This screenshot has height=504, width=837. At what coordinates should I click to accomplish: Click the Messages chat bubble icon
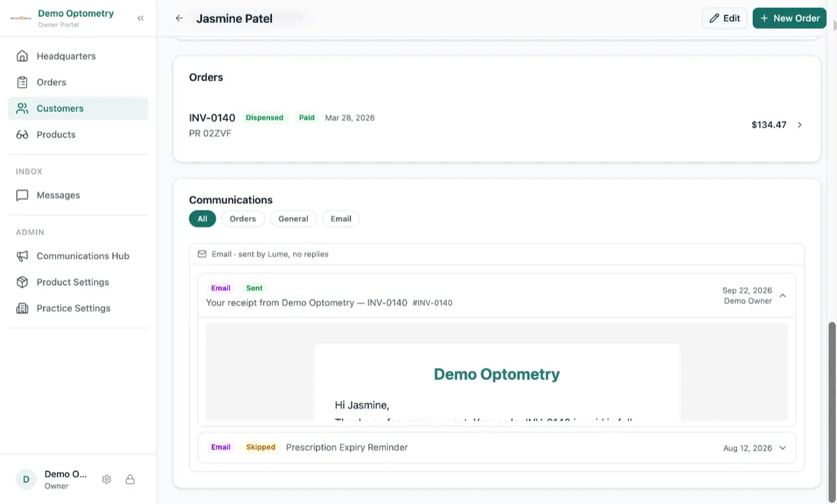(22, 195)
